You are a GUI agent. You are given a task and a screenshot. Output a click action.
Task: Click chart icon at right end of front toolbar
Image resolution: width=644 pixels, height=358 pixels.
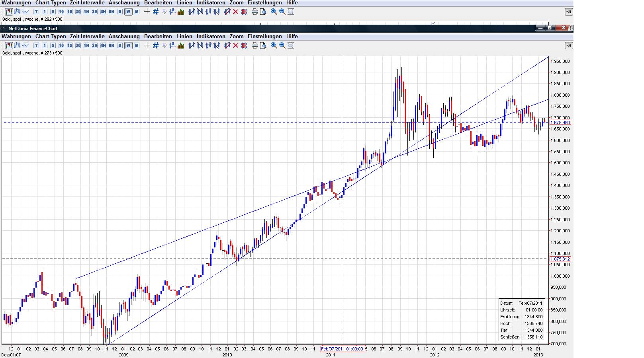[569, 46]
